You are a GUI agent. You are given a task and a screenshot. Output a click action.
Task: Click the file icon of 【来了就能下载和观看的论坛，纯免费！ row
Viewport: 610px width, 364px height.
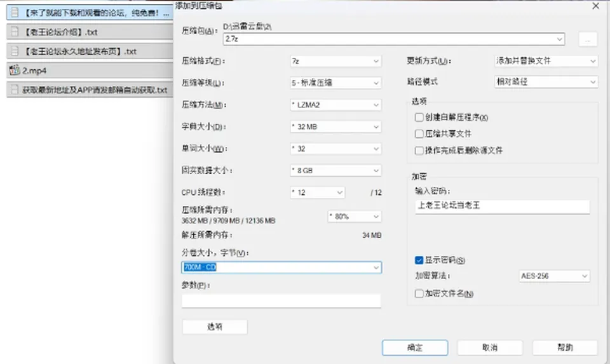tap(15, 13)
